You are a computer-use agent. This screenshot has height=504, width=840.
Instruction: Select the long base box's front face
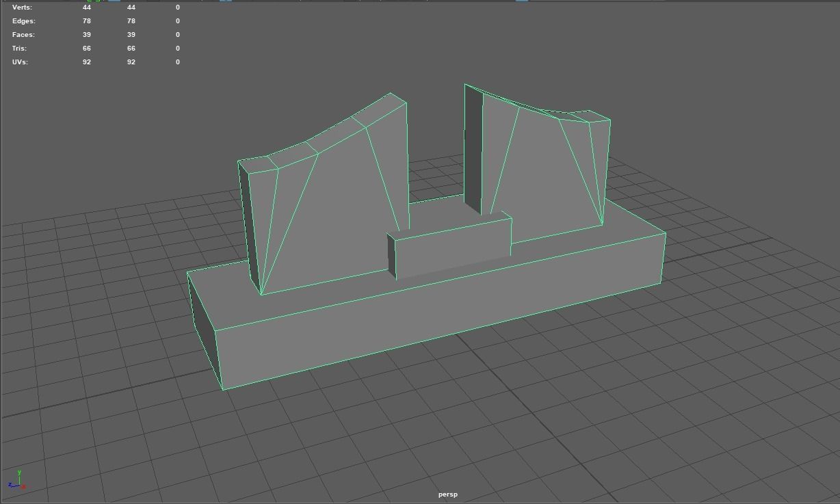click(441, 311)
